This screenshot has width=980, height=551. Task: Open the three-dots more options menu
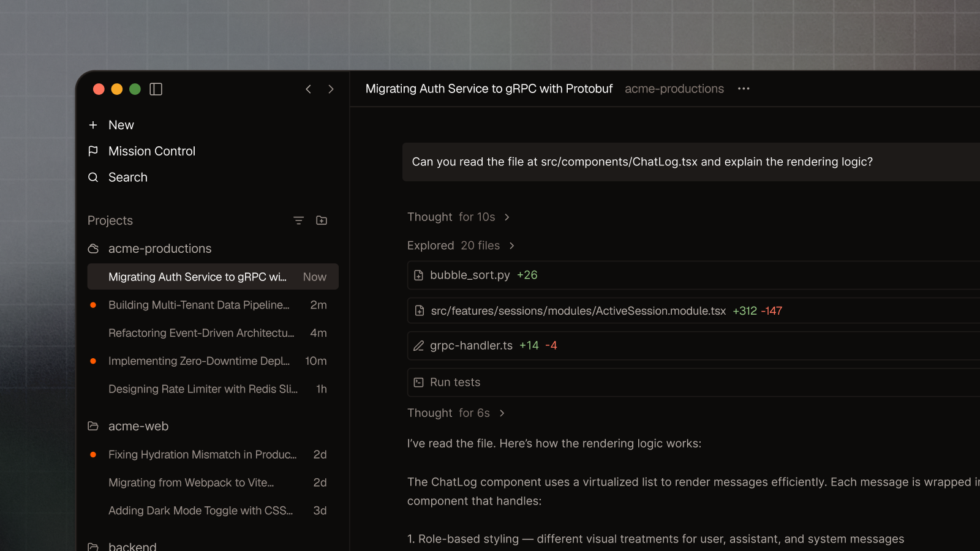pos(744,89)
